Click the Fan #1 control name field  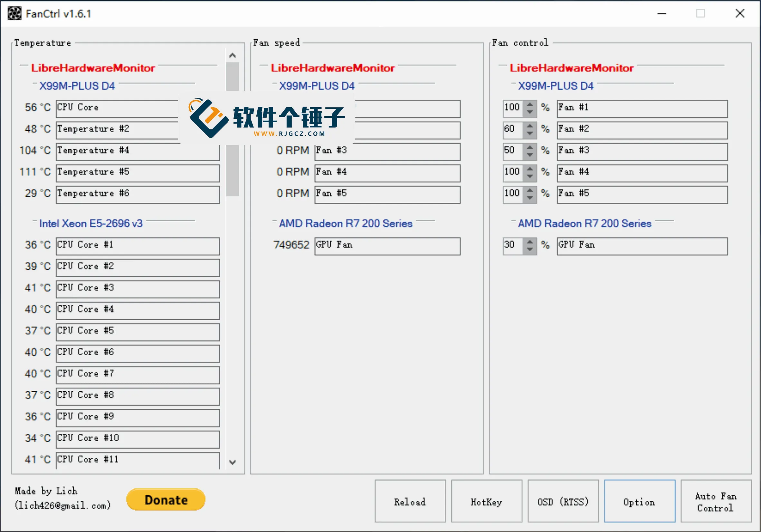coord(642,109)
